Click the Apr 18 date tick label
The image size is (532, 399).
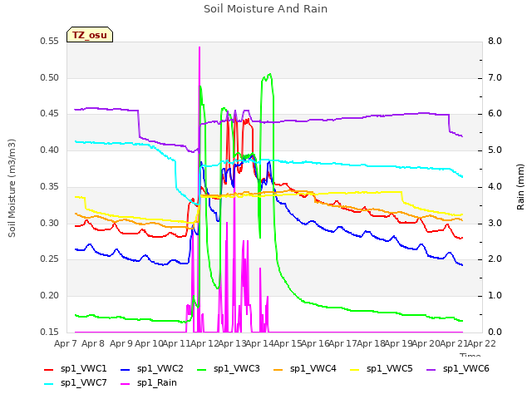pyautogui.click(x=371, y=343)
